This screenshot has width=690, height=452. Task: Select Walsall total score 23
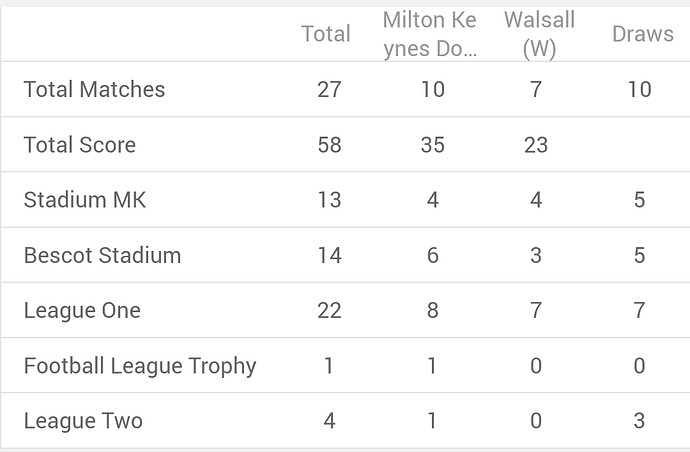536,145
